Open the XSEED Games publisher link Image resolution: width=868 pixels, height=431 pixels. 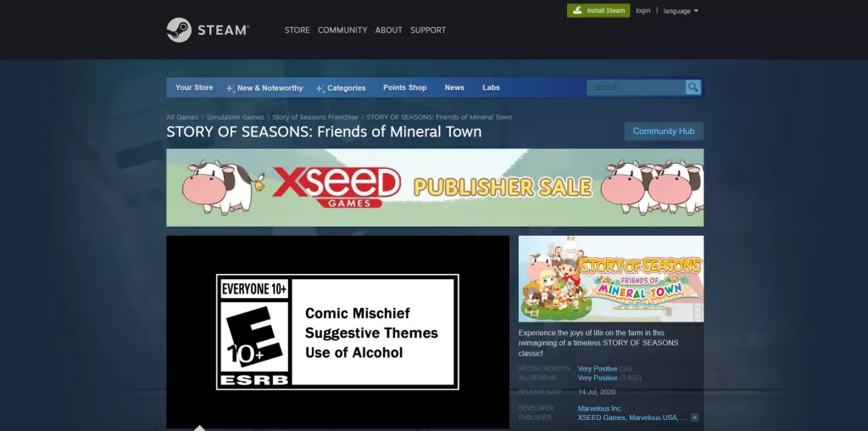601,417
